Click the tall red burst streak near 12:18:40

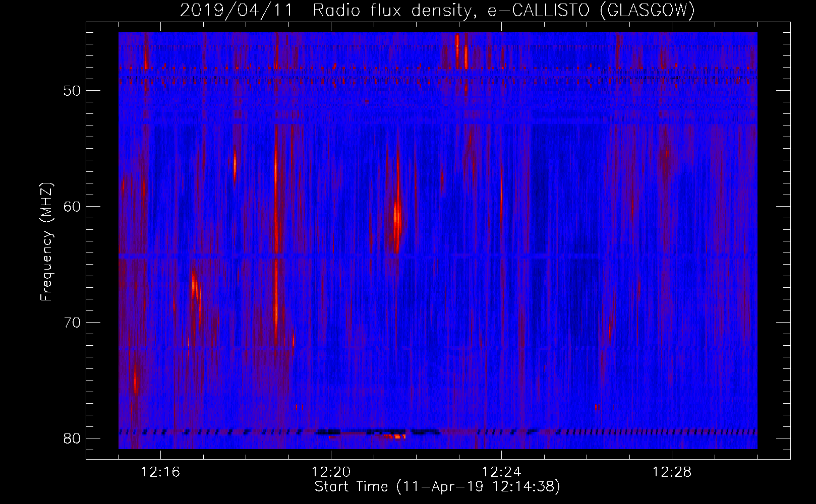coord(276,237)
